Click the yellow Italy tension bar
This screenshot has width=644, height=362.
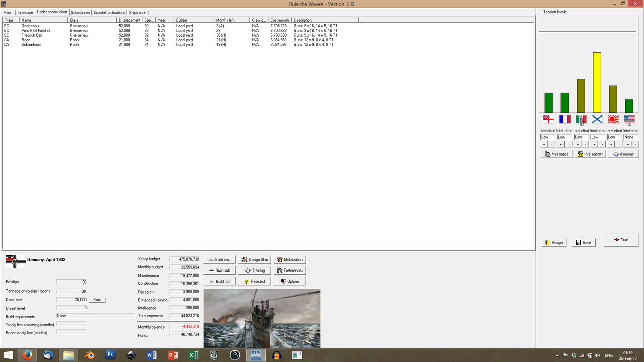[x=597, y=85]
